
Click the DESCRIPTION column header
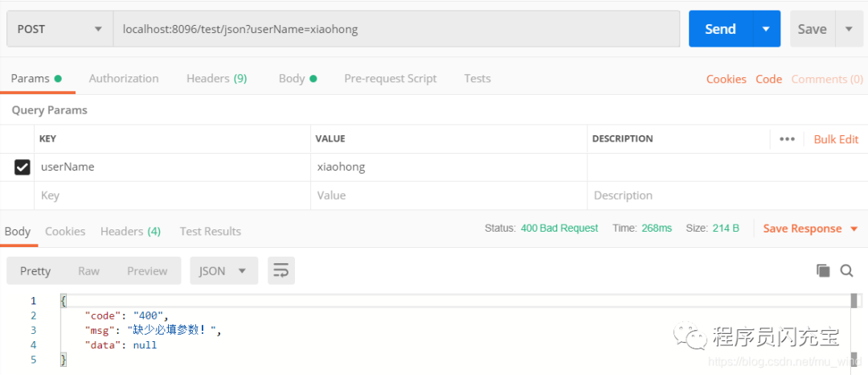click(622, 138)
